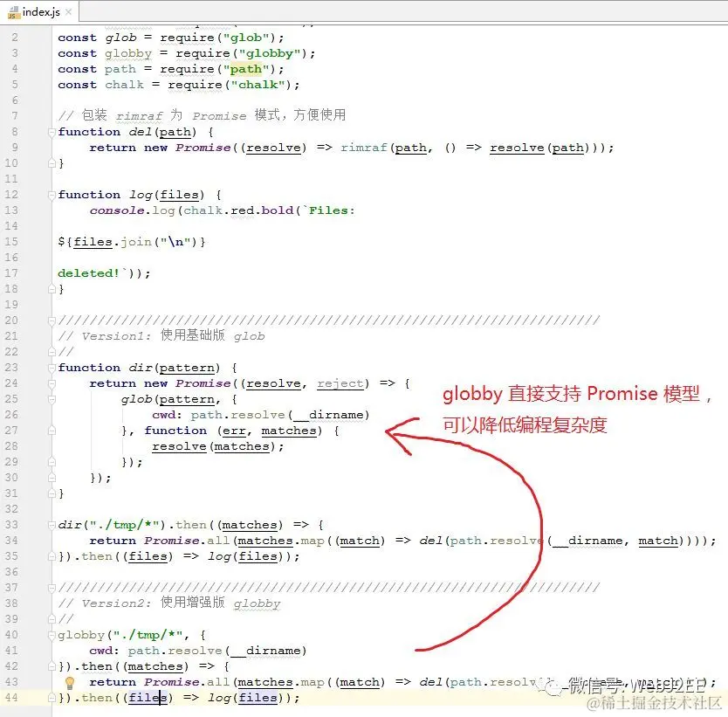This screenshot has height=717, width=728.
Task: Click the fold end marker on line 10
Action: (x=52, y=163)
